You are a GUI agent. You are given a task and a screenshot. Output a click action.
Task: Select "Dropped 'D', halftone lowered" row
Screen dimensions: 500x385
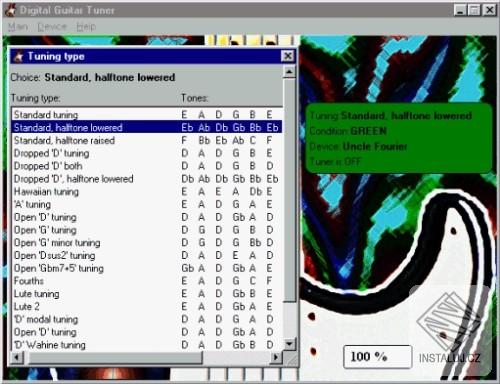147,179
